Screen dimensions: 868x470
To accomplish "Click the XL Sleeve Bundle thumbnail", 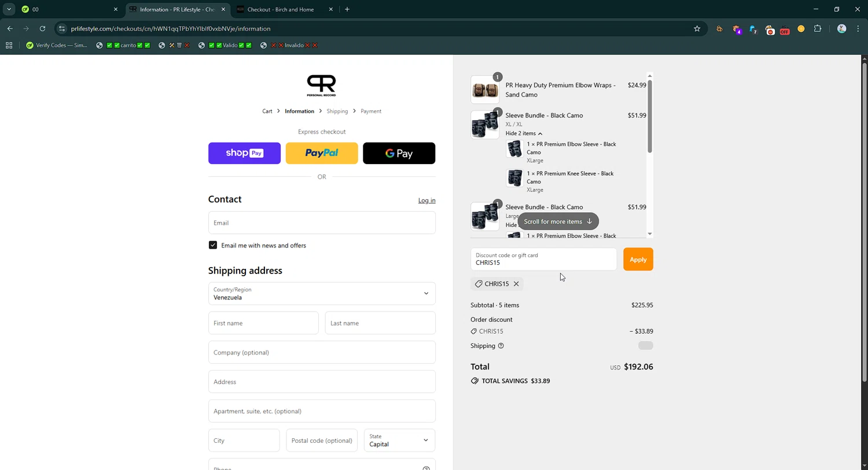I will (485, 125).
